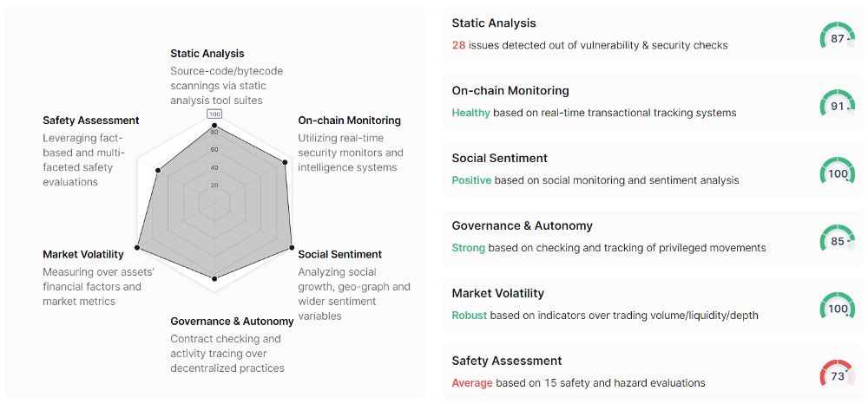The image size is (868, 404).
Task: Click the On-chain Monitoring gauge showing 91
Action: (837, 105)
